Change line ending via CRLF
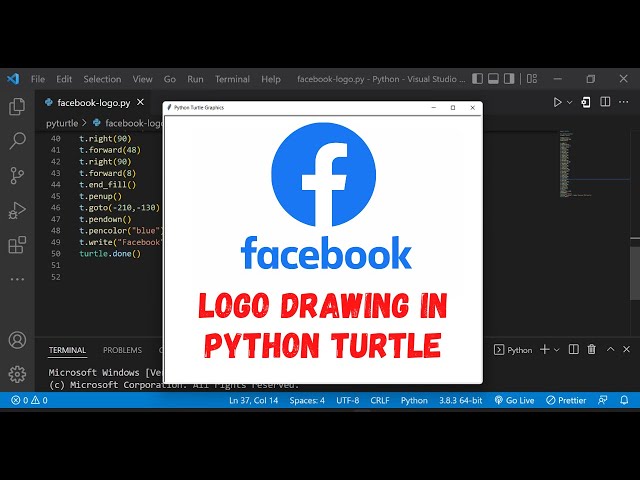 (x=380, y=400)
